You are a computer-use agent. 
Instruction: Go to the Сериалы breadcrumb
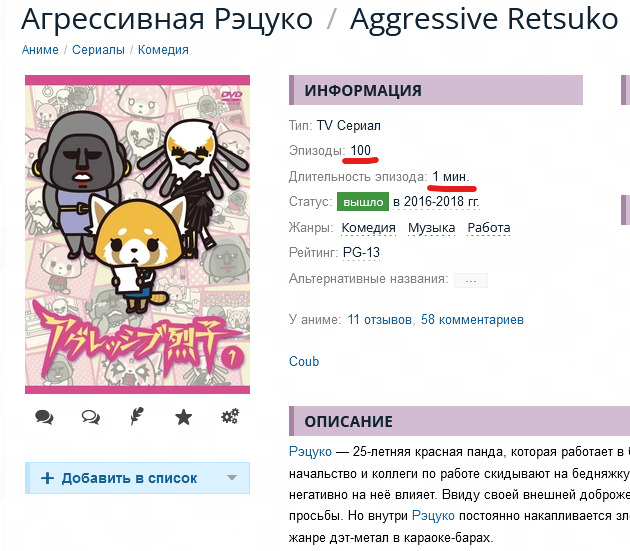98,50
